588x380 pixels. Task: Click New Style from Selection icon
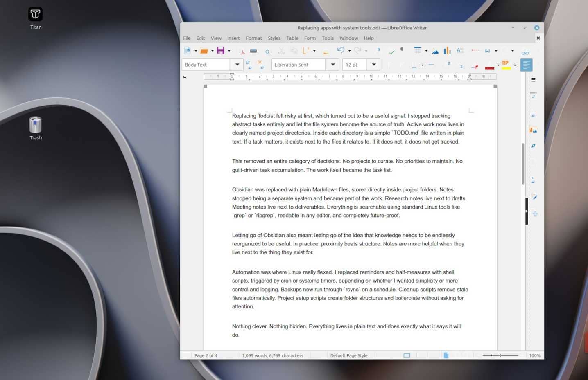pyautogui.click(x=260, y=65)
